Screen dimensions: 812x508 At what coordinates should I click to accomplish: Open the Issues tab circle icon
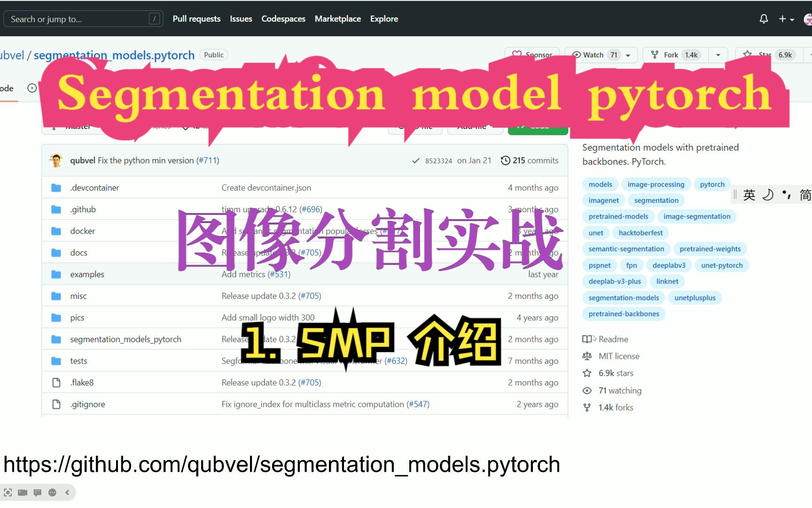(x=32, y=88)
